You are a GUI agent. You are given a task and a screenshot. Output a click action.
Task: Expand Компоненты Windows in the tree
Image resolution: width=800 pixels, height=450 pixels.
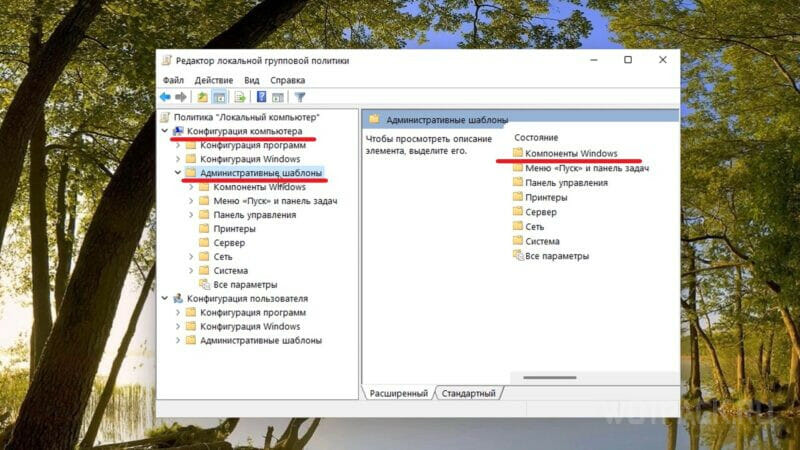191,187
